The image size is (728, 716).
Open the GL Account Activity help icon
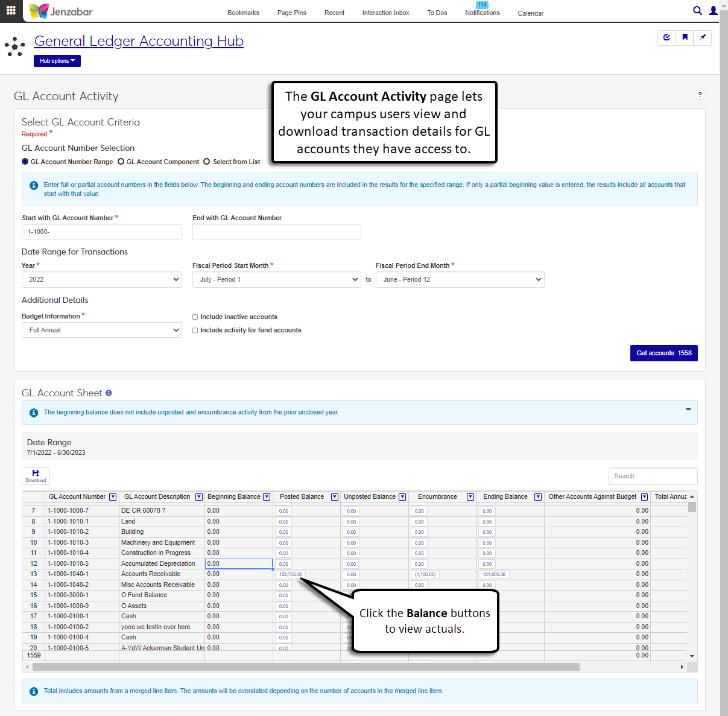pyautogui.click(x=700, y=95)
